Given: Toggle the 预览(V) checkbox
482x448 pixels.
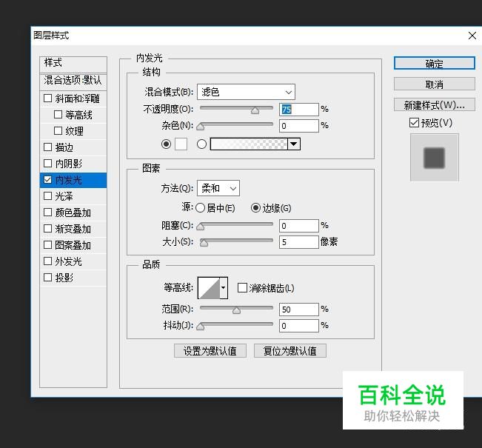Looking at the screenshot, I should [414, 123].
